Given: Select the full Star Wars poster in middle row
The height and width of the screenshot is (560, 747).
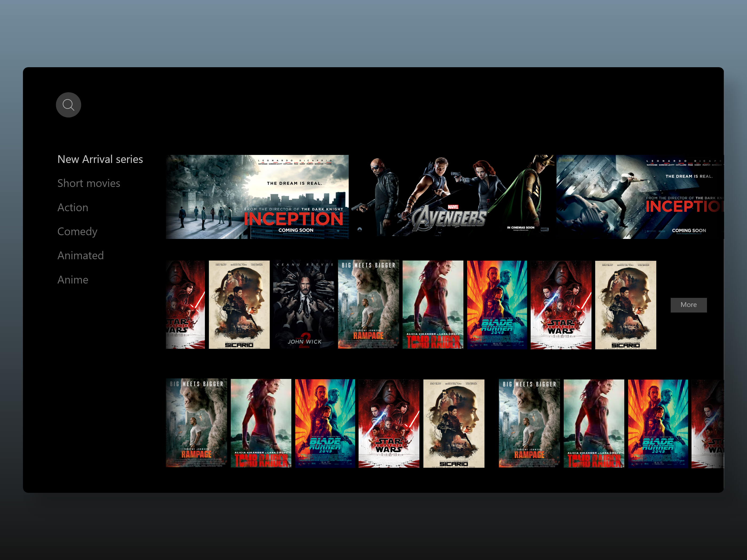Looking at the screenshot, I should 561,305.
